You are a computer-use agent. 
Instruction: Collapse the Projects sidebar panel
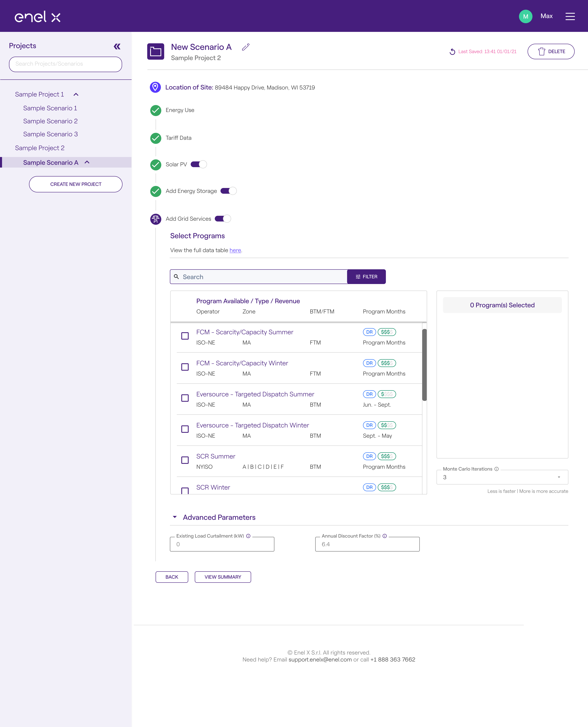117,46
